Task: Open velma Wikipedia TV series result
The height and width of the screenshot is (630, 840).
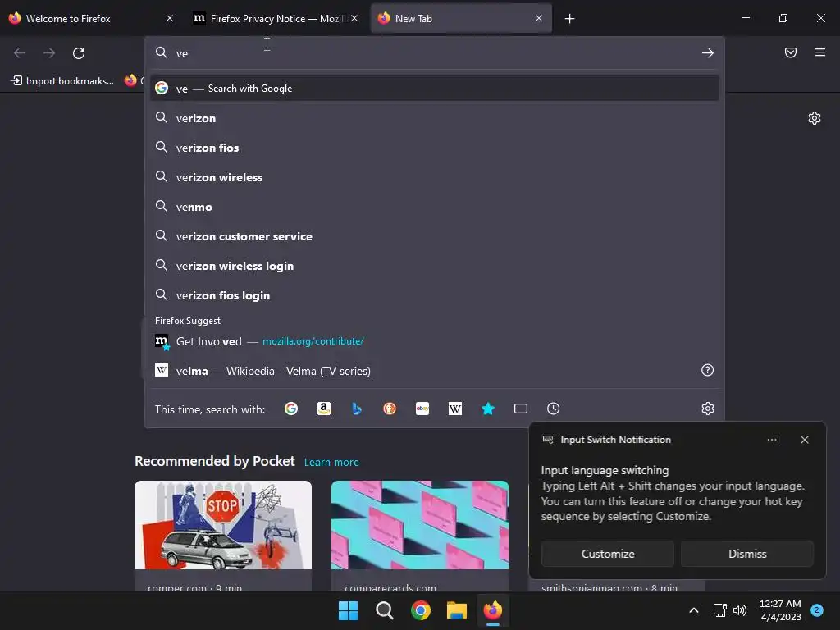Action: pyautogui.click(x=423, y=371)
